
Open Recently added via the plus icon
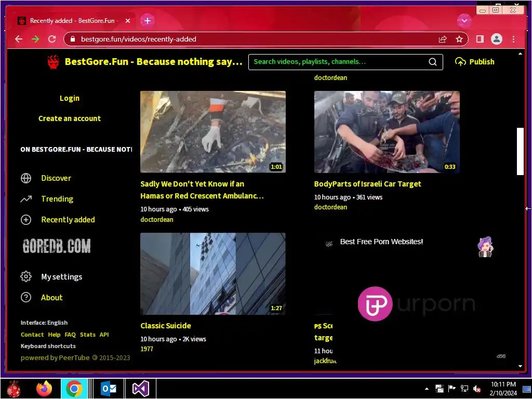point(26,220)
